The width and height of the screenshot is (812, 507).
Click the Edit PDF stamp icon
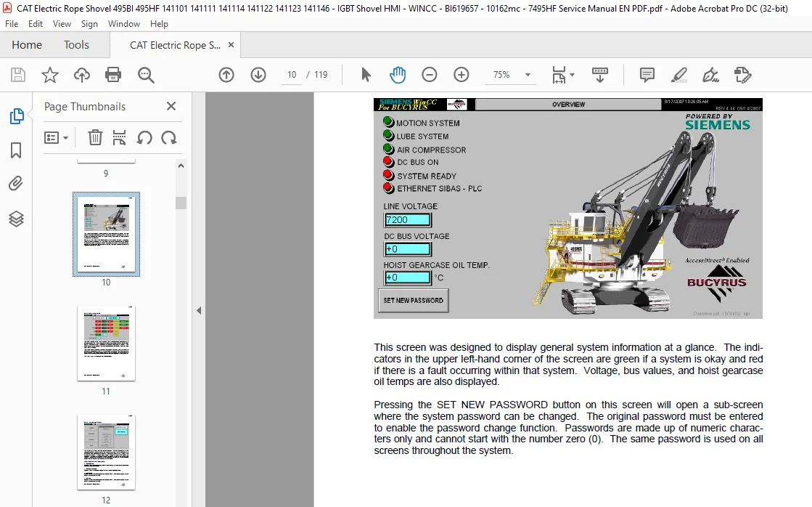click(x=742, y=75)
